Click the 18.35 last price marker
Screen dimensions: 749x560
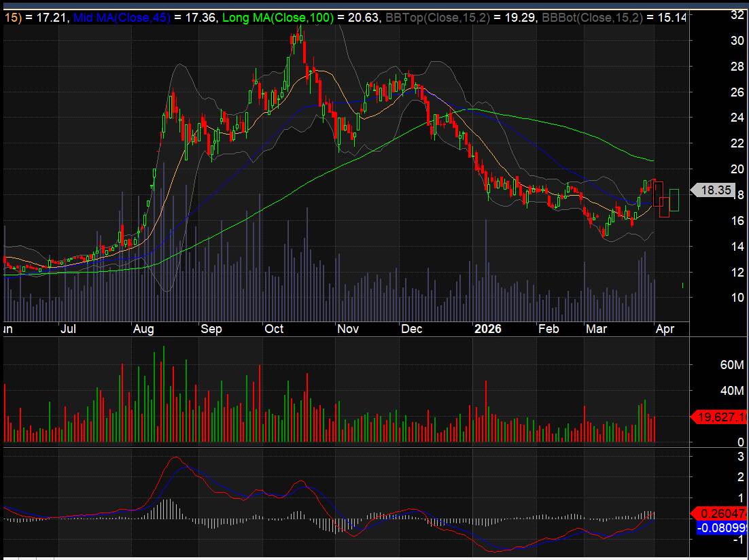tap(715, 191)
